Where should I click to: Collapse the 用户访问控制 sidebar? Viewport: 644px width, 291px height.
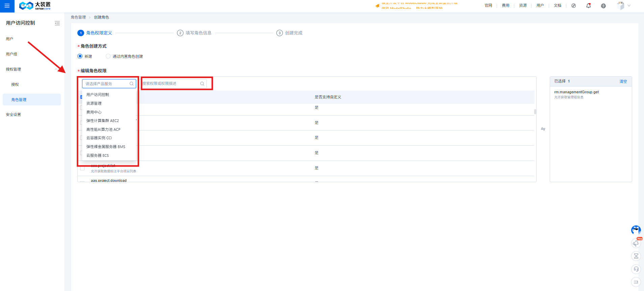[57, 23]
